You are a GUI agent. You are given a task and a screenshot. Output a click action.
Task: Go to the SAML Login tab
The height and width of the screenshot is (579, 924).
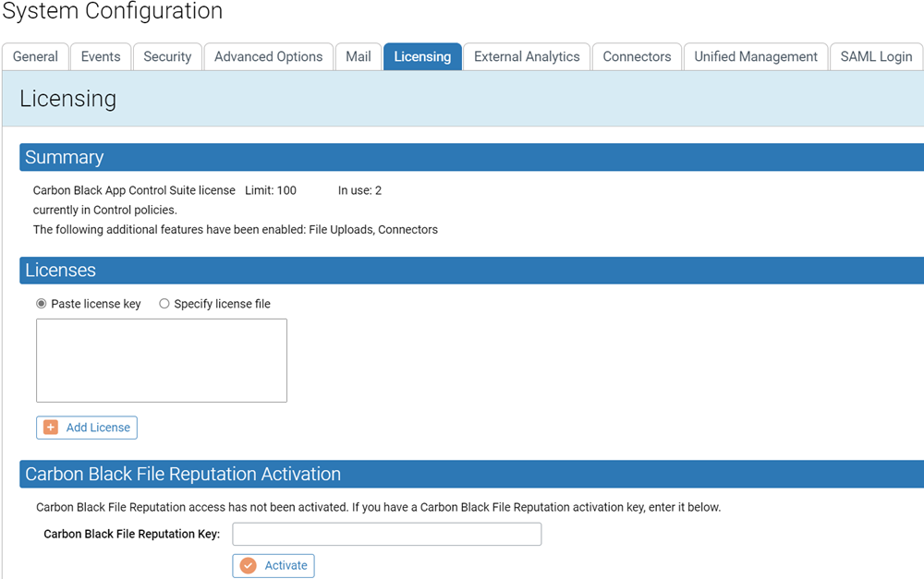point(876,56)
